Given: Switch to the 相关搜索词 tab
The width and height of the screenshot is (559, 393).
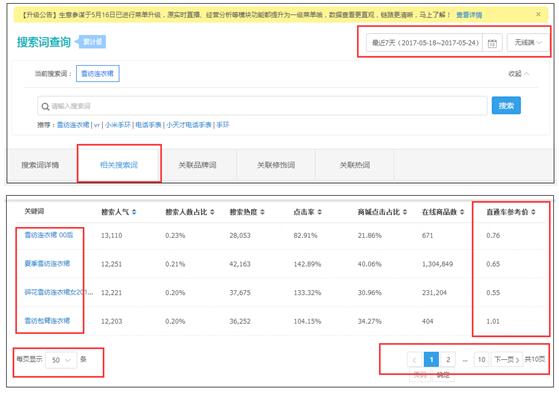Looking at the screenshot, I should [x=119, y=165].
